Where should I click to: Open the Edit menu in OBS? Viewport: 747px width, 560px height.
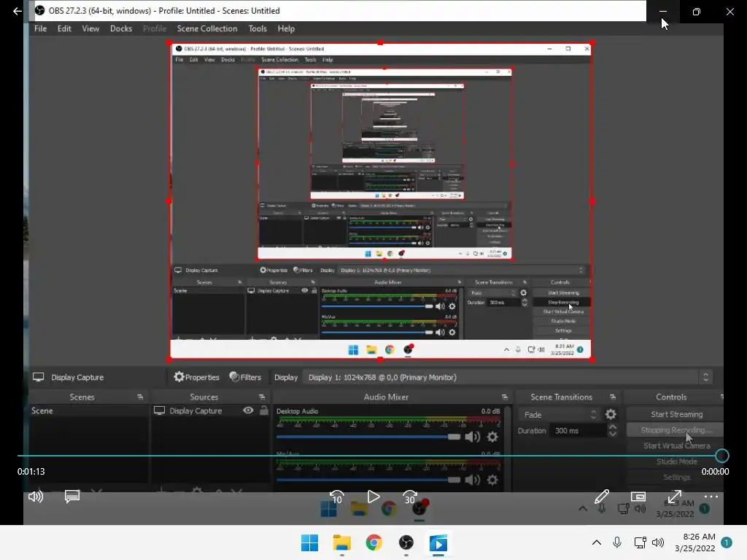(64, 28)
